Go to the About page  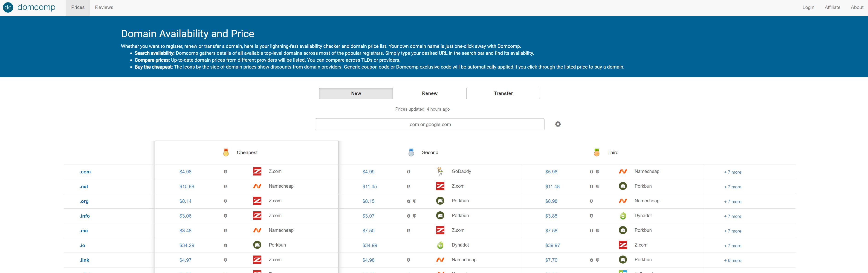tap(857, 7)
